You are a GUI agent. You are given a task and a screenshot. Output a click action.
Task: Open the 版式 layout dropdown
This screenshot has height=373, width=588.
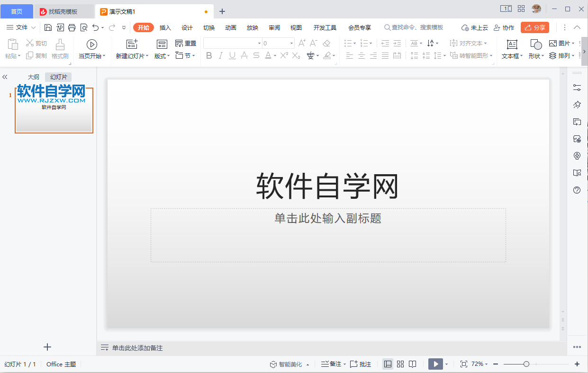(161, 55)
